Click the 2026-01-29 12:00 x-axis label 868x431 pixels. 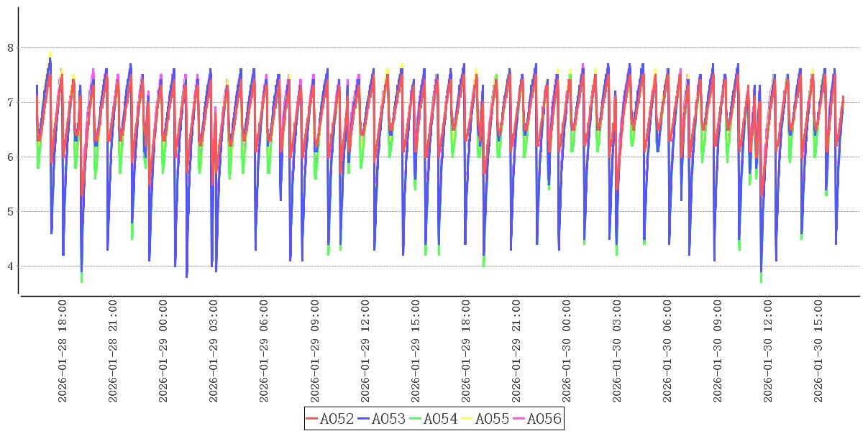coord(365,352)
